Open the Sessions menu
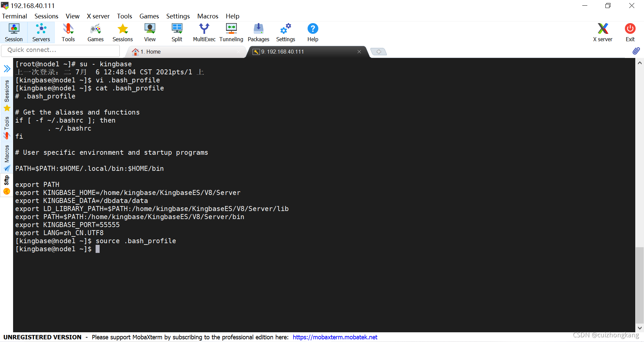Image resolution: width=644 pixels, height=342 pixels. [x=46, y=16]
